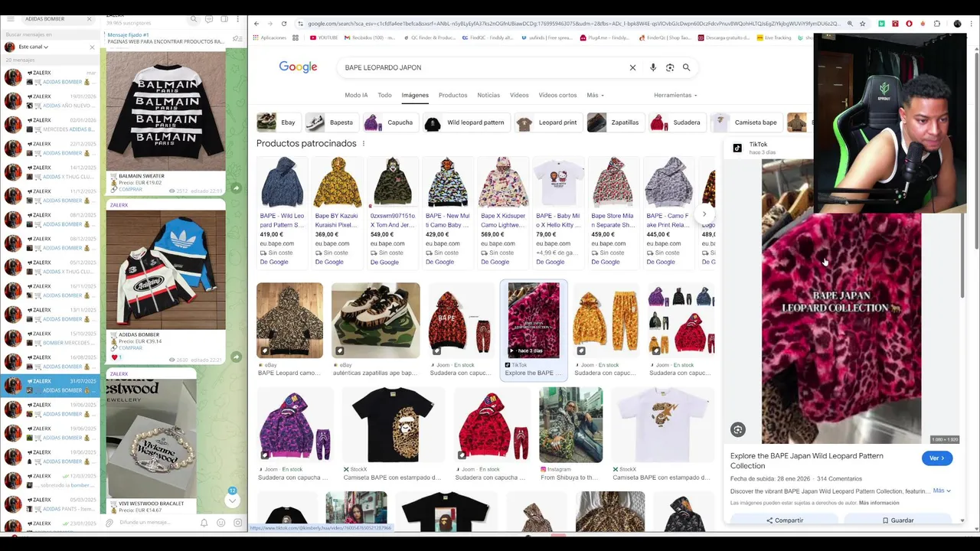Search by image with Google Lens

(670, 67)
